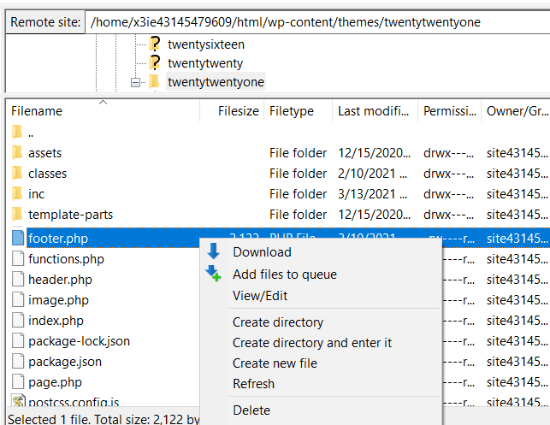The width and height of the screenshot is (550, 425).
Task: Click the postcss.config.js script file icon
Action: [x=18, y=401]
